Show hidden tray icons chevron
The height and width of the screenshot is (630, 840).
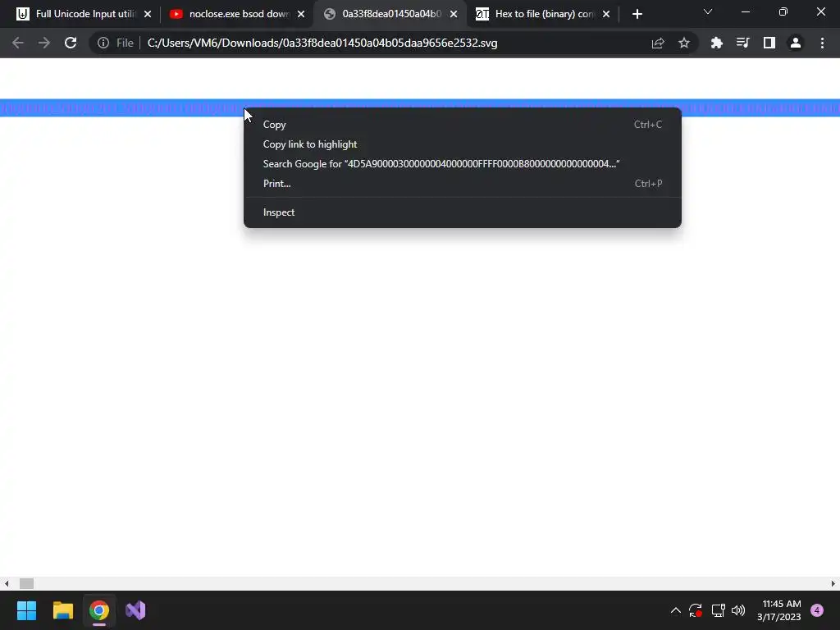676,610
